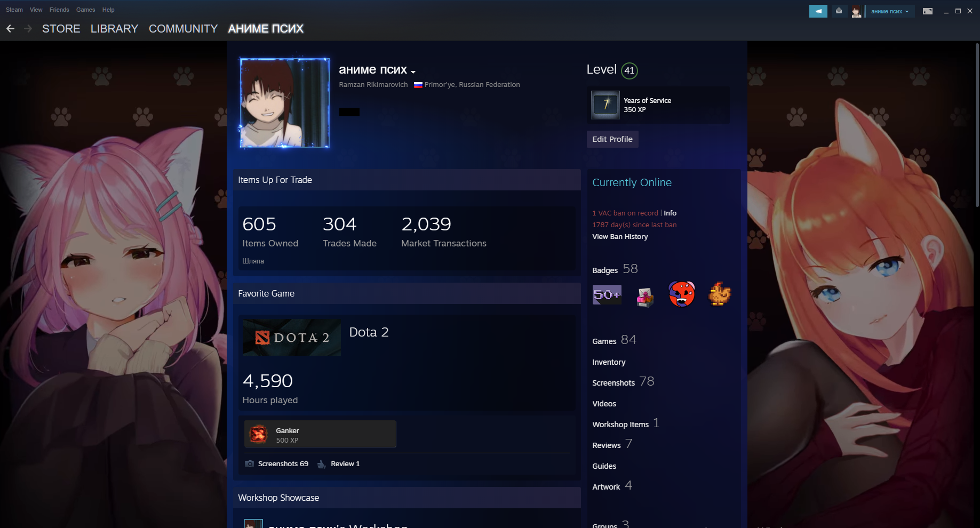Open Dota 2 Screenshots 69 link
980x528 pixels.
(283, 464)
